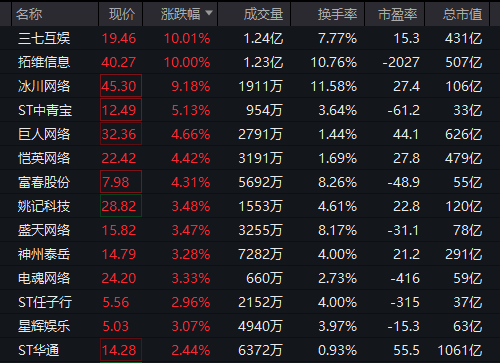Sort by 现价 column header
The height and width of the screenshot is (363, 500).
click(x=121, y=14)
